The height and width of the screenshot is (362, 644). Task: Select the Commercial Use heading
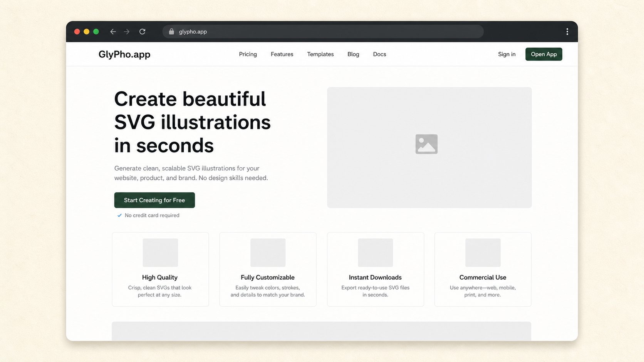[483, 277]
